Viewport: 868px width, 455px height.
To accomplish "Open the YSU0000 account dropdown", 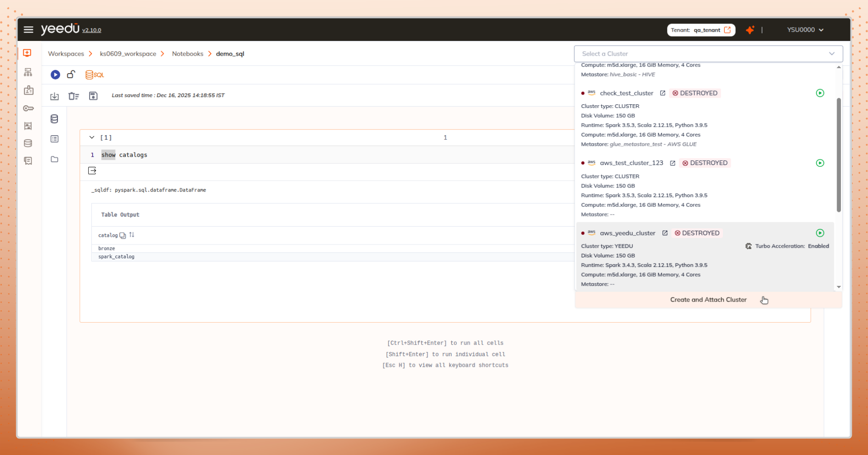I will tap(805, 29).
